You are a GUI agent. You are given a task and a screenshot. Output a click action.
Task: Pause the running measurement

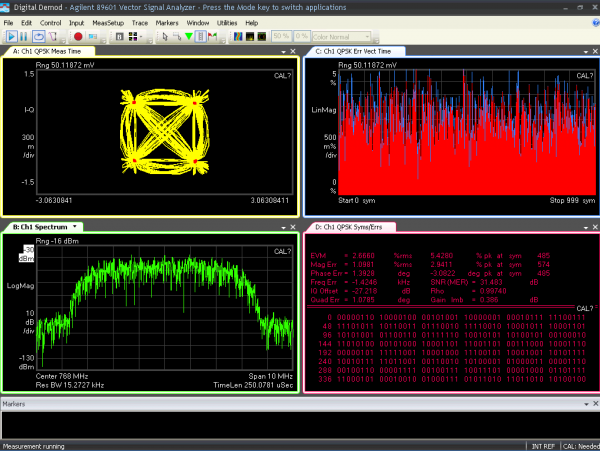(23, 36)
